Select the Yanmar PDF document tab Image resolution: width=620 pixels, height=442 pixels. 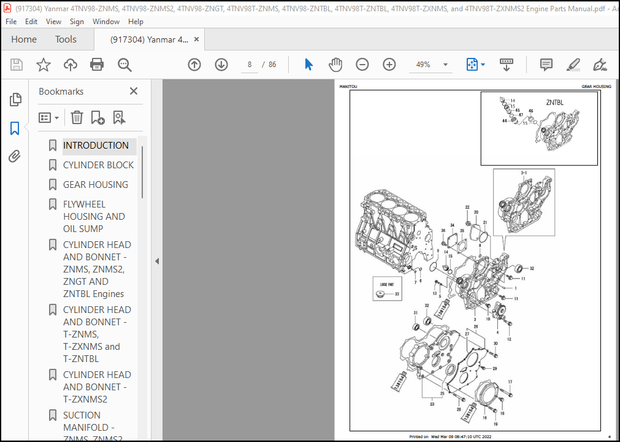149,40
